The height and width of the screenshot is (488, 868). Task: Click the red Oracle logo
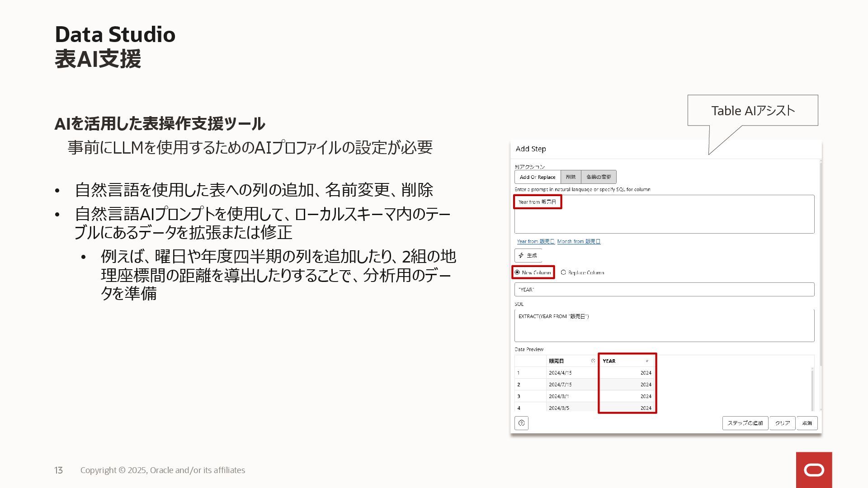(x=814, y=470)
